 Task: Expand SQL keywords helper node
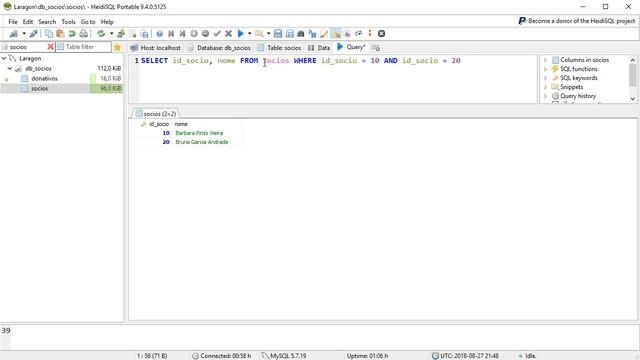click(x=545, y=78)
